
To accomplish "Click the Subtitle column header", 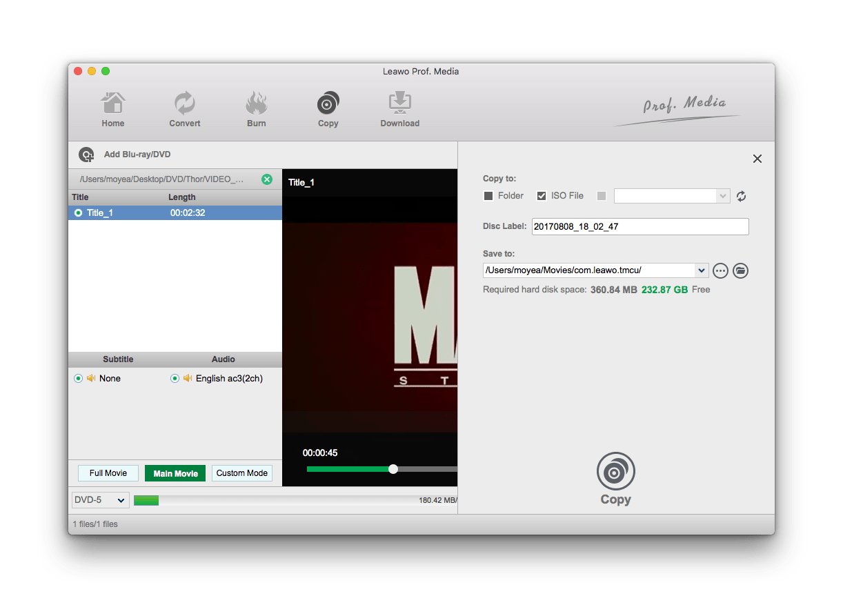I will [x=118, y=359].
